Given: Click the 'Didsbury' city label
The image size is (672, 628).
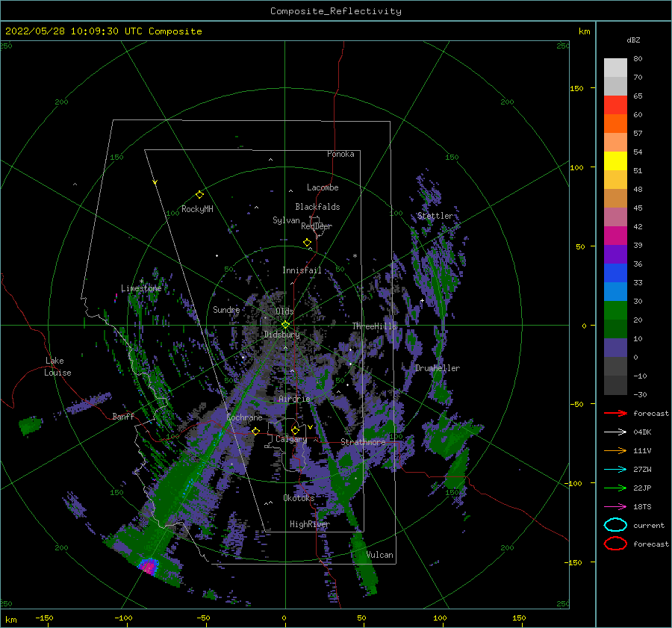Looking at the screenshot, I should [282, 335].
